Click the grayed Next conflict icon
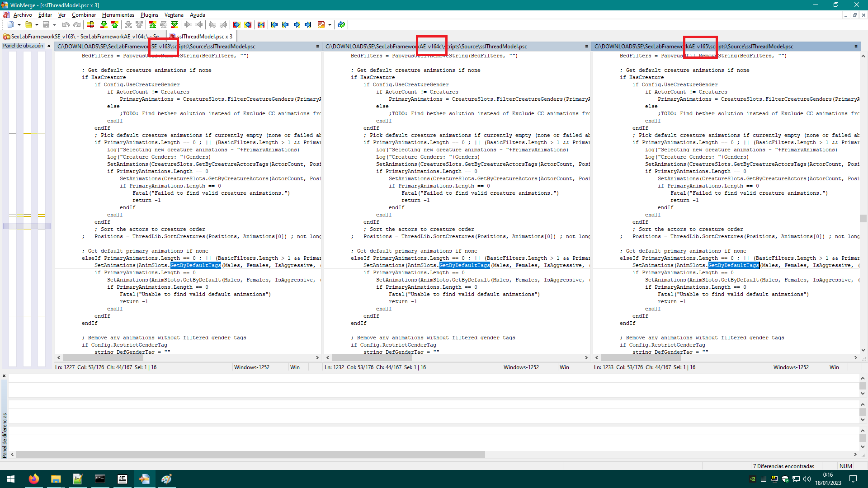868x488 pixels. click(x=128, y=25)
